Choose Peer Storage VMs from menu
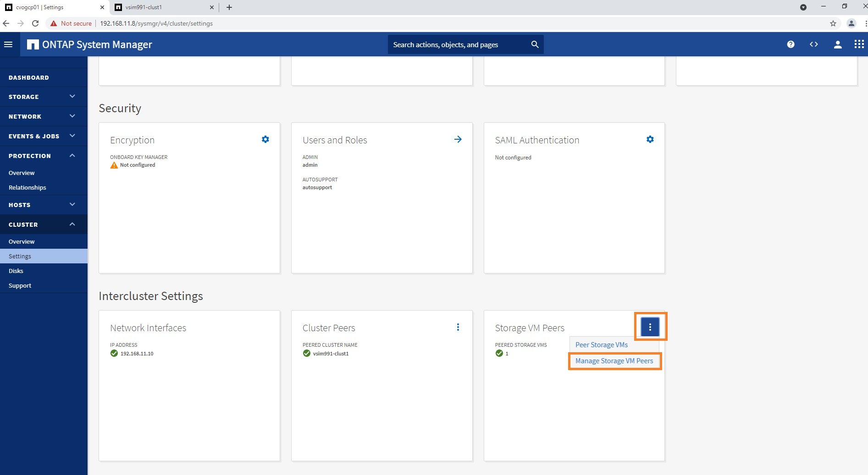868x475 pixels. 601,345
